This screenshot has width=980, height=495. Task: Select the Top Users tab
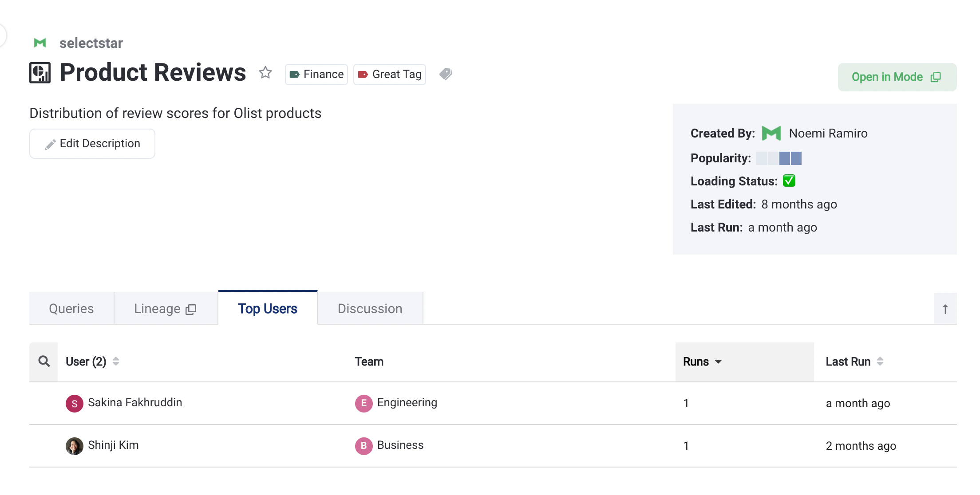(268, 308)
